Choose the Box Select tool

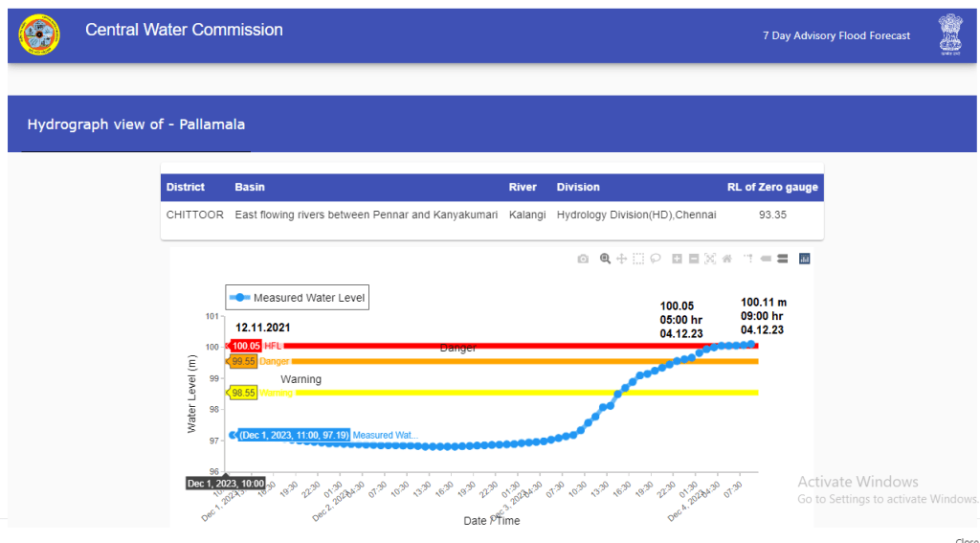pyautogui.click(x=638, y=259)
